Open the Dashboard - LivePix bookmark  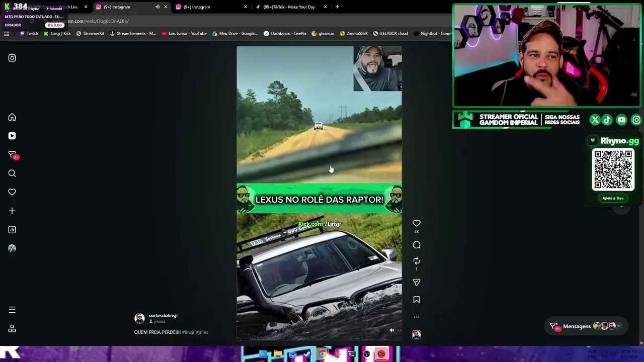285,34
